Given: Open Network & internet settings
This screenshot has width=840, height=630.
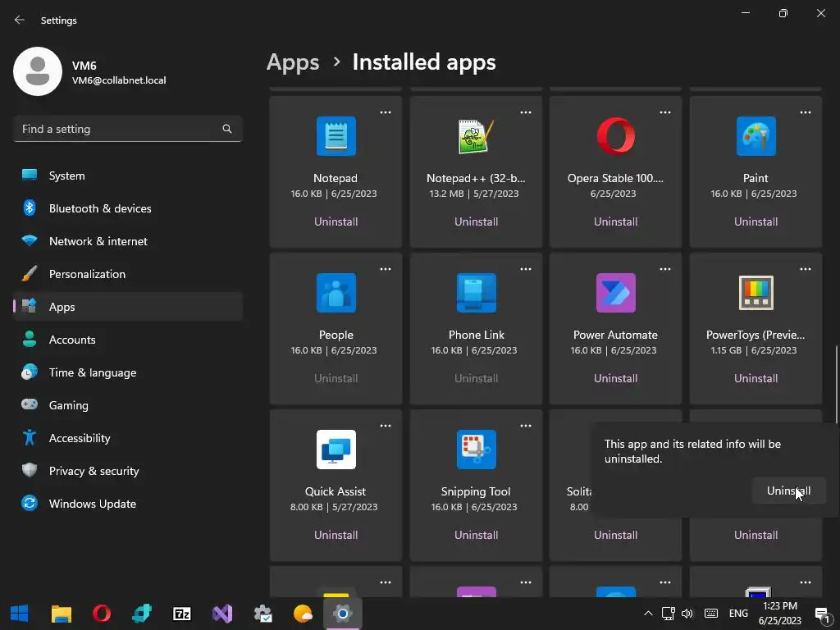Looking at the screenshot, I should (x=127, y=241).
